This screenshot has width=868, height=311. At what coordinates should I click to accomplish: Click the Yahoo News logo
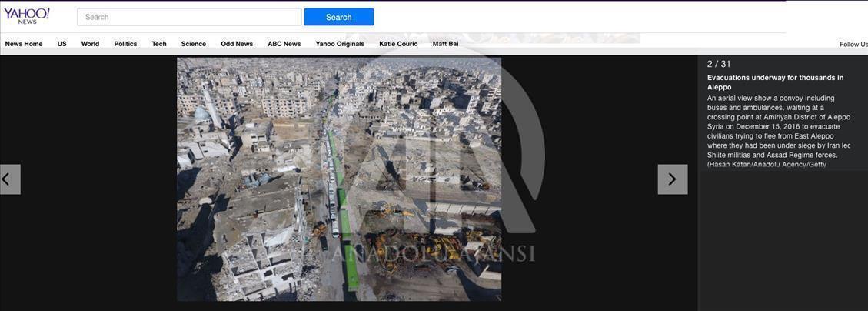[27, 15]
